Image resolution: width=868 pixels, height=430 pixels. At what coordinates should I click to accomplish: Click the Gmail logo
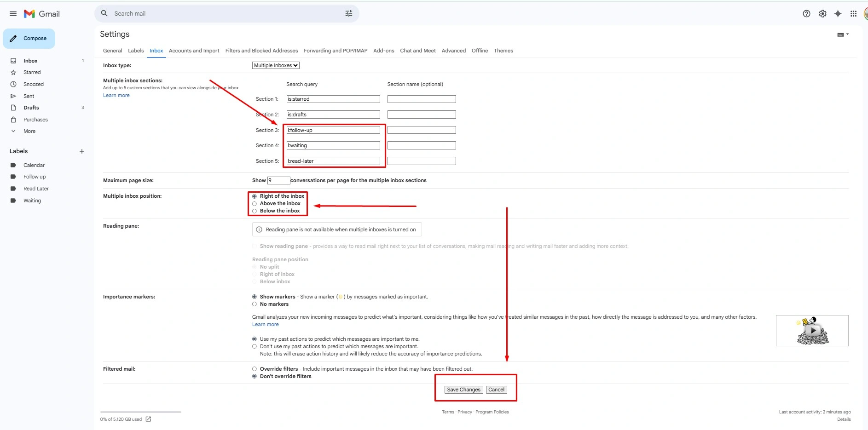pos(42,14)
